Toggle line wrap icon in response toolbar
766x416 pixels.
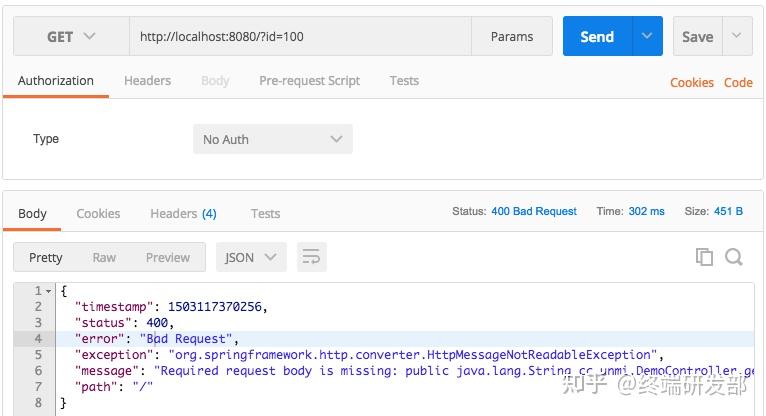312,257
